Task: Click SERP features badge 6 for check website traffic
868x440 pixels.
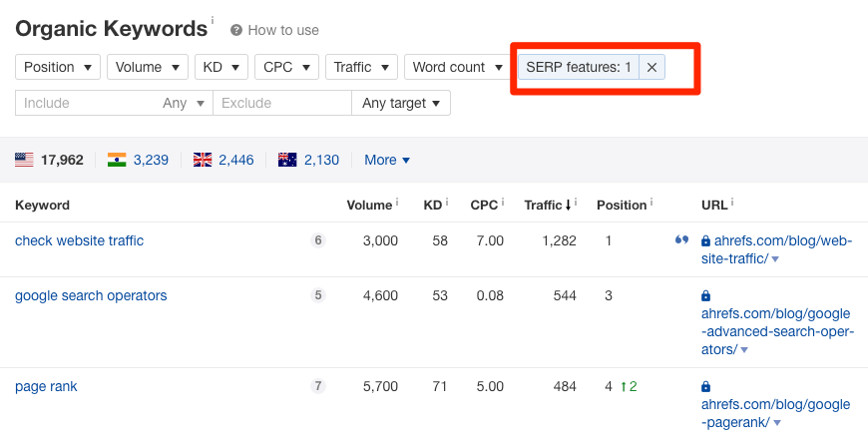Action: [318, 240]
